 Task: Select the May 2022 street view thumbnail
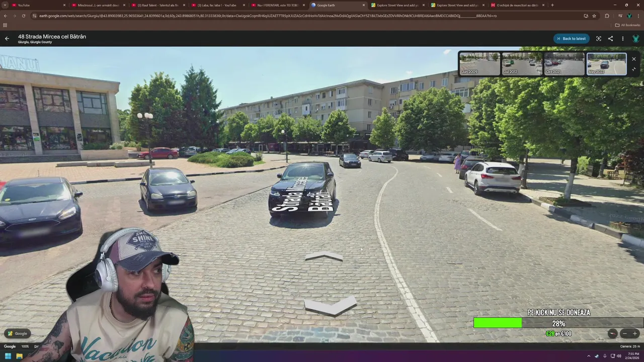(607, 64)
